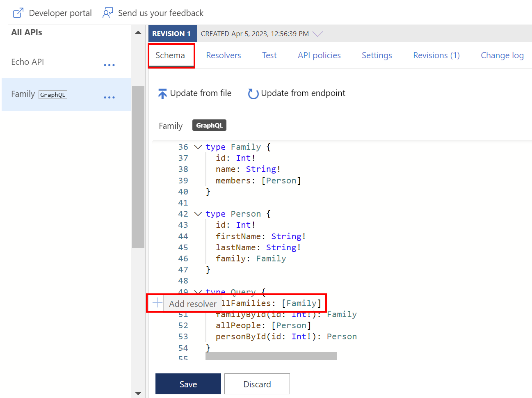532x398 pixels.
Task: Click the Send us your feedback icon
Action: click(107, 13)
